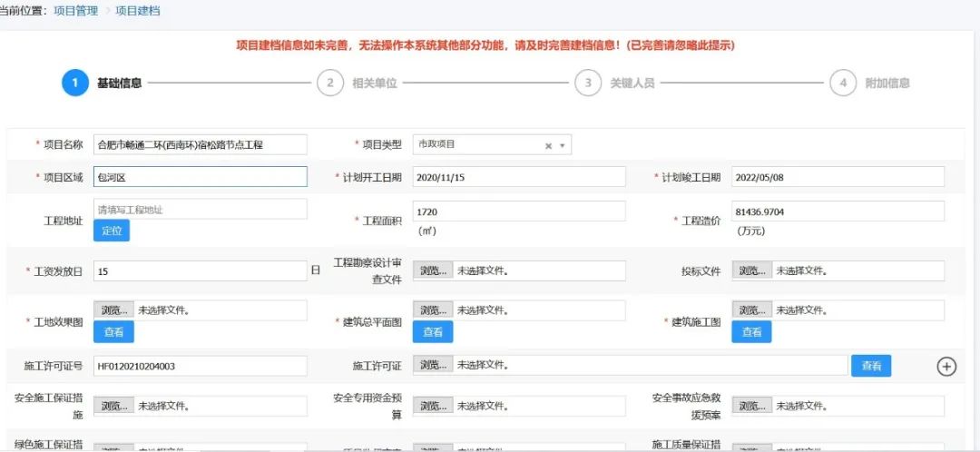Click 查看 button under 建筑施工图
The height and width of the screenshot is (452, 980).
(751, 332)
